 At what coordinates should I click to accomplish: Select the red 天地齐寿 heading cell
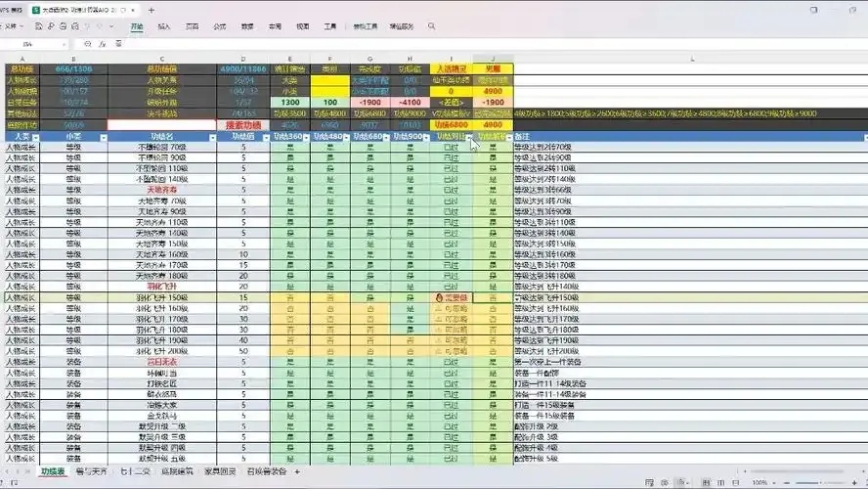(162, 190)
